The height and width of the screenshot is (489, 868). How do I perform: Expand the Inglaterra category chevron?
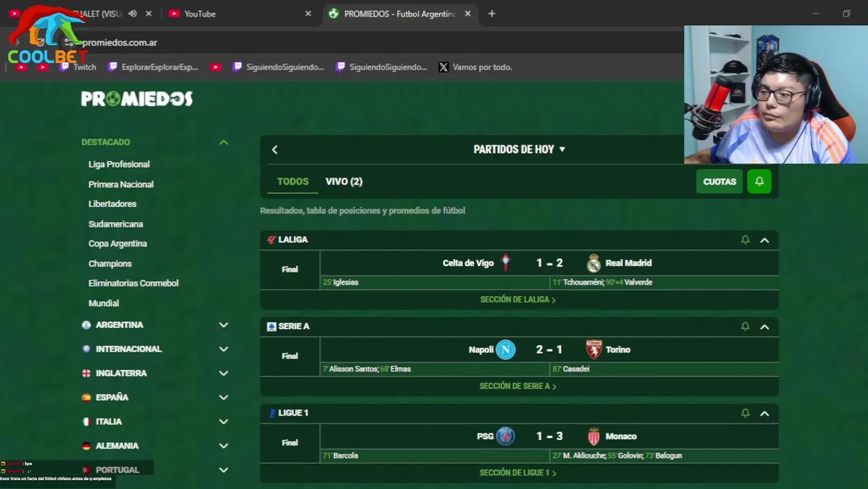click(x=223, y=373)
